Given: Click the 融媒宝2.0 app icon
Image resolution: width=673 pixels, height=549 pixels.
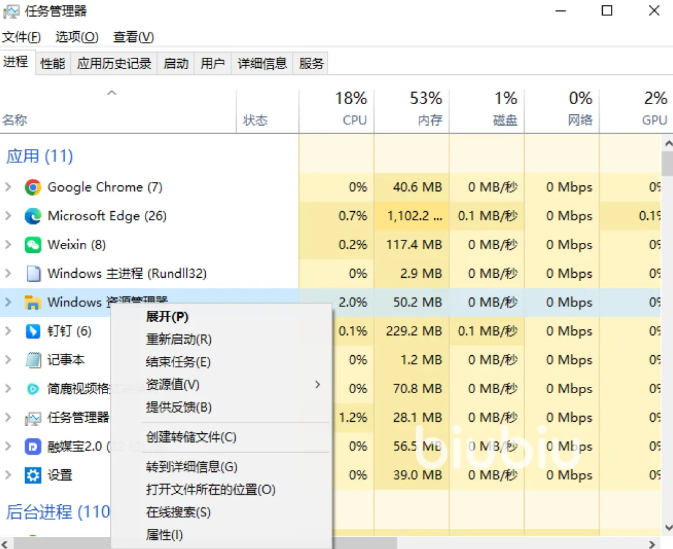Looking at the screenshot, I should [33, 446].
